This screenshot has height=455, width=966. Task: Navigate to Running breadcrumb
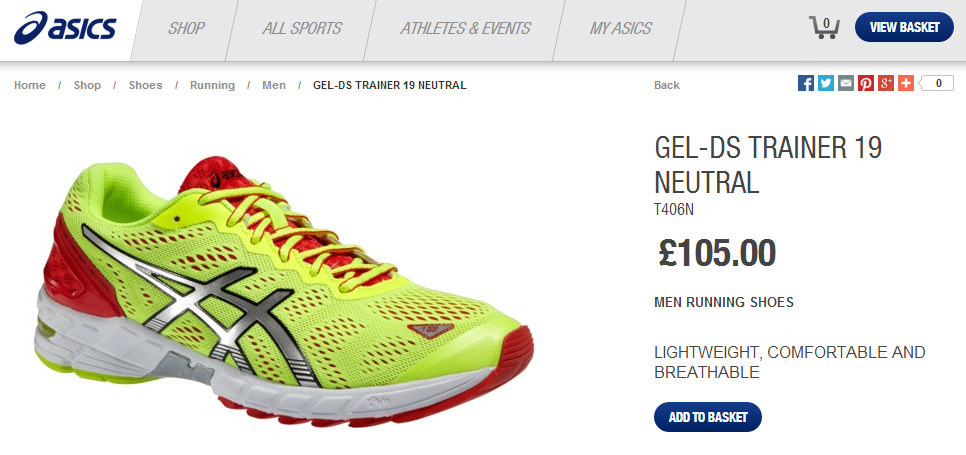pyautogui.click(x=212, y=85)
